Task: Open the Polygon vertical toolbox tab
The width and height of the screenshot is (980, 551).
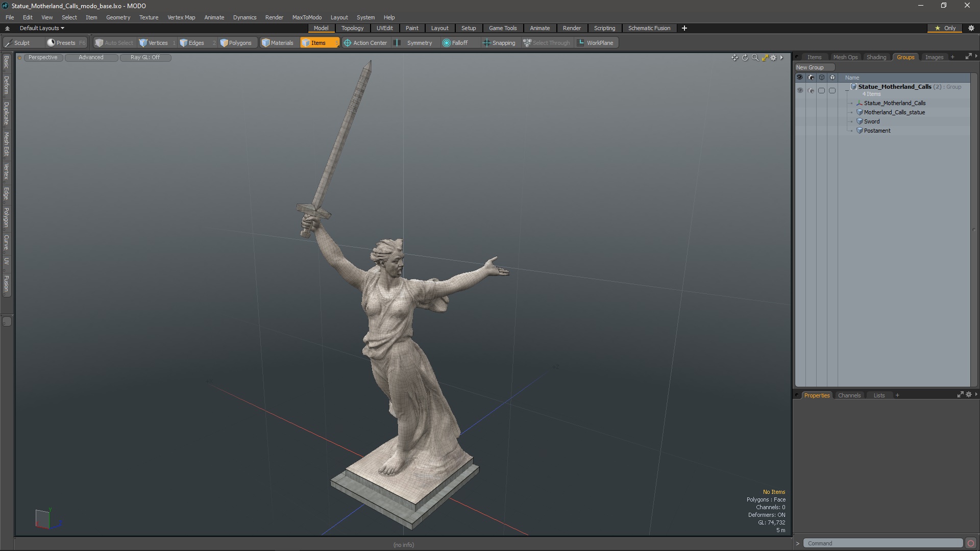Action: [x=6, y=217]
